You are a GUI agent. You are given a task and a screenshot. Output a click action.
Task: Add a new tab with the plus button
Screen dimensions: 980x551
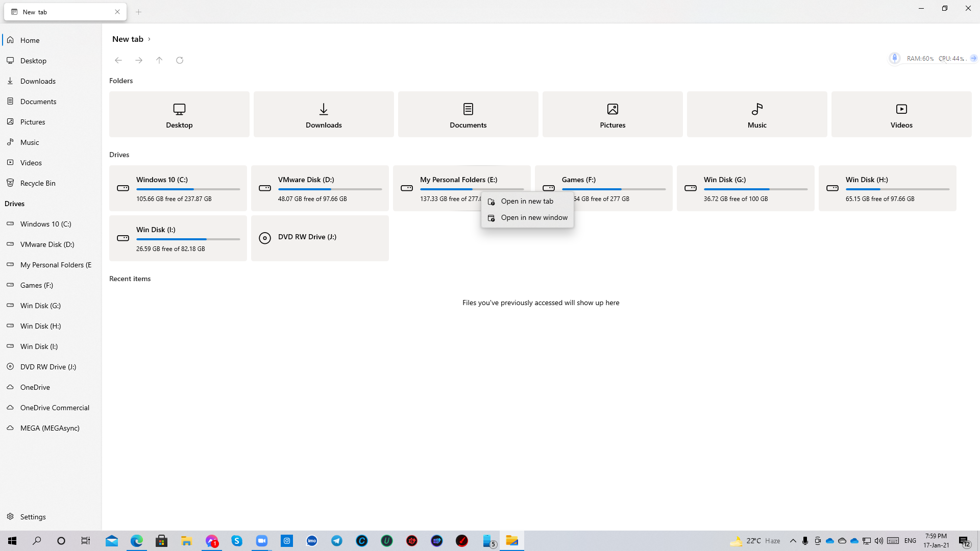point(138,11)
